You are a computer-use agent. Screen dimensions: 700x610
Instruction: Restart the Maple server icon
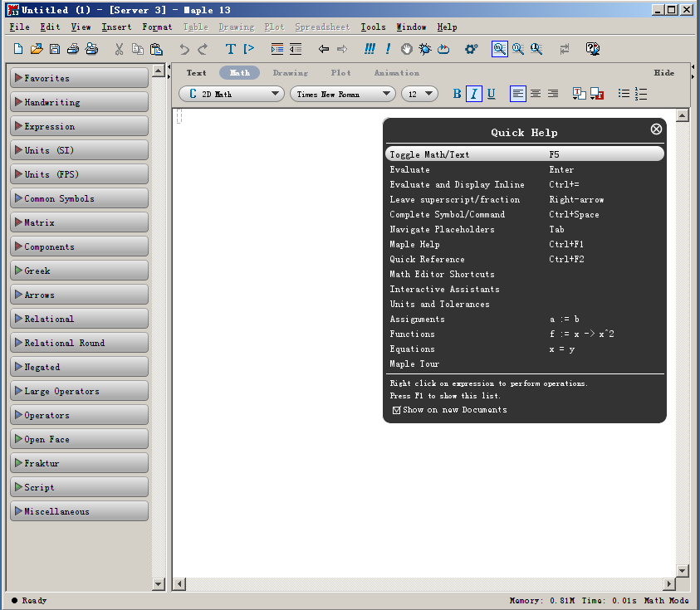click(443, 49)
